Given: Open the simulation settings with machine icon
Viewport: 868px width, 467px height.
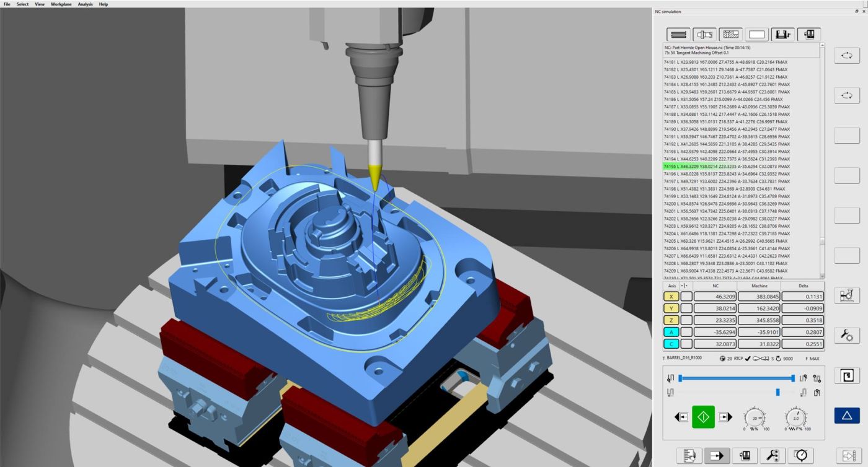Looking at the screenshot, I should click(x=846, y=295).
